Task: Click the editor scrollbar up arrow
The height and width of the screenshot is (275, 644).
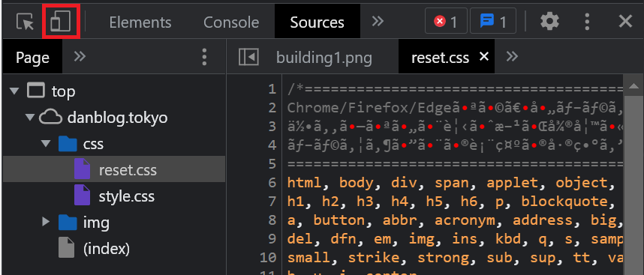Action: [x=633, y=86]
